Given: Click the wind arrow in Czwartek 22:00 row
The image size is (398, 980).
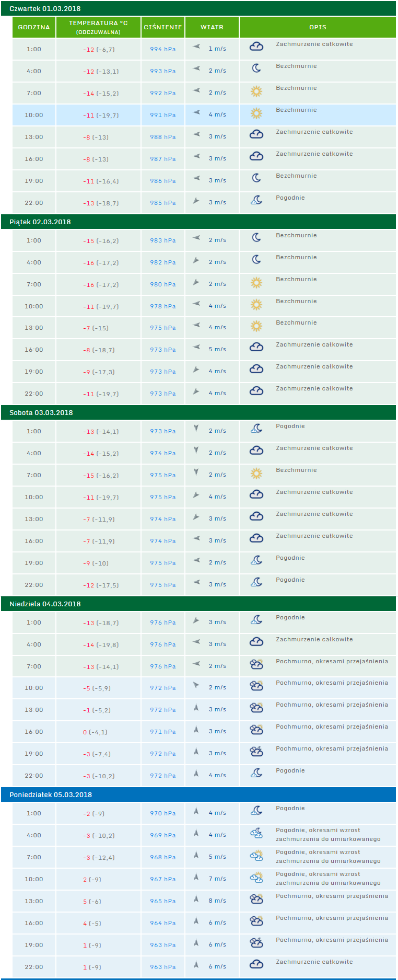Looking at the screenshot, I should [196, 201].
